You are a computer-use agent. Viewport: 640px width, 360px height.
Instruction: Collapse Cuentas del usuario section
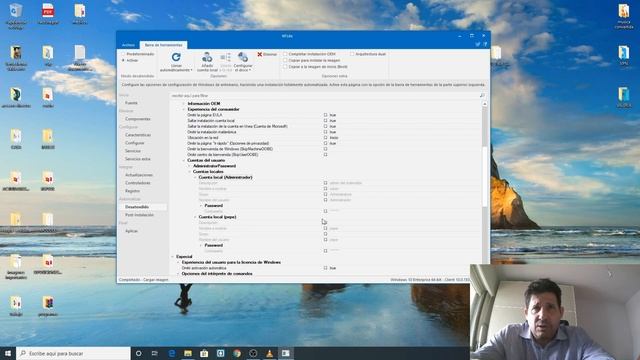point(184,160)
